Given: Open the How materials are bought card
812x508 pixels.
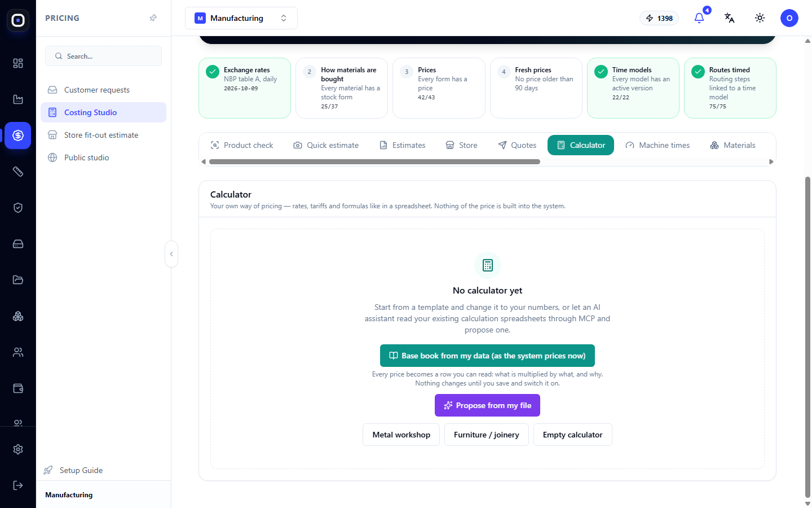Looking at the screenshot, I should [342, 88].
